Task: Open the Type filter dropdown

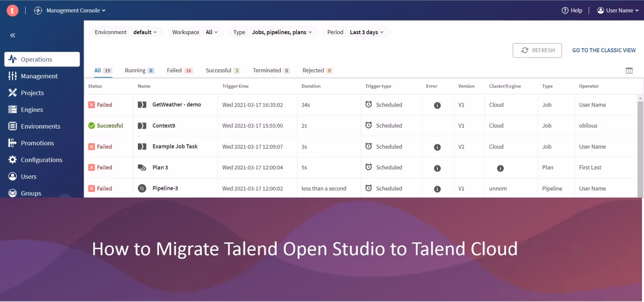Action: 273,32
